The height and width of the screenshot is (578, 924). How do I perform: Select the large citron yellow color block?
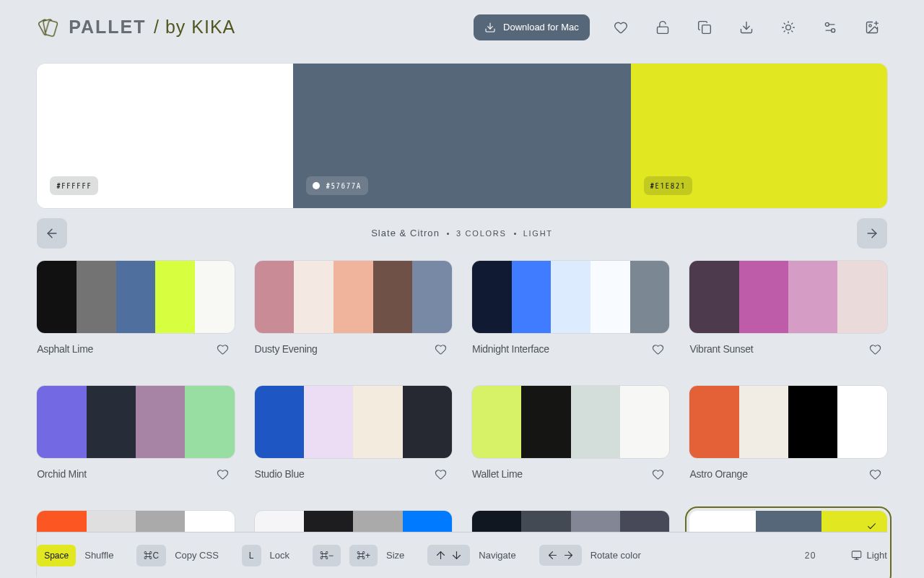tap(759, 136)
